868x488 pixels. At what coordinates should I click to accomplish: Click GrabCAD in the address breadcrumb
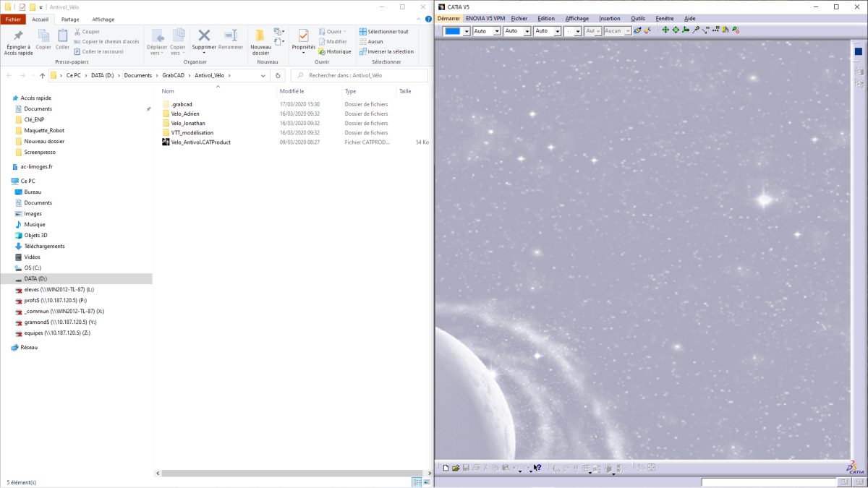point(174,75)
